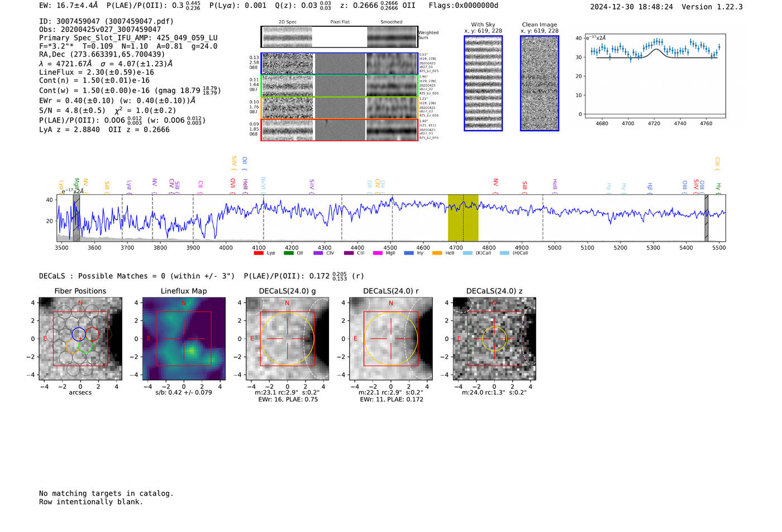
Task: Click the LyA z = 2.8840 text
Action: point(70,130)
